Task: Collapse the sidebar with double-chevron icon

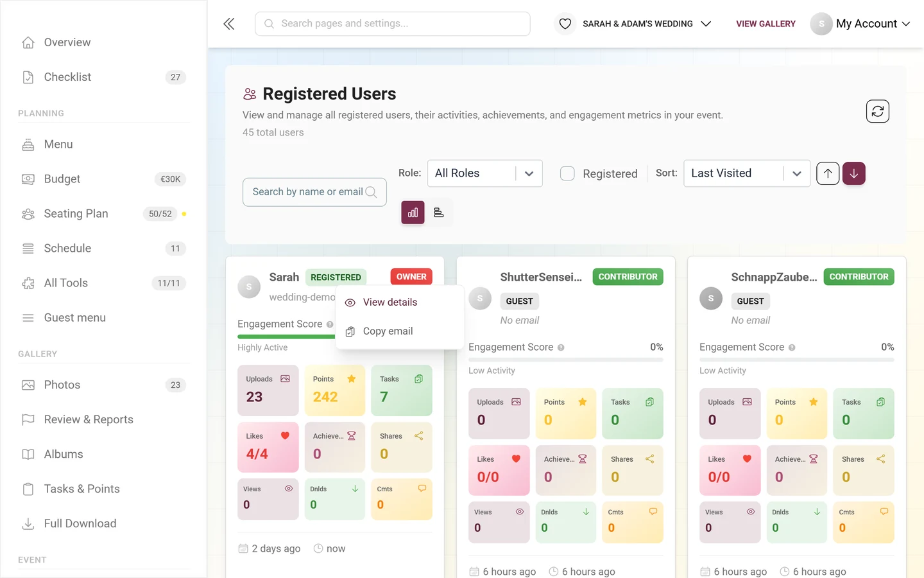Action: pyautogui.click(x=229, y=24)
